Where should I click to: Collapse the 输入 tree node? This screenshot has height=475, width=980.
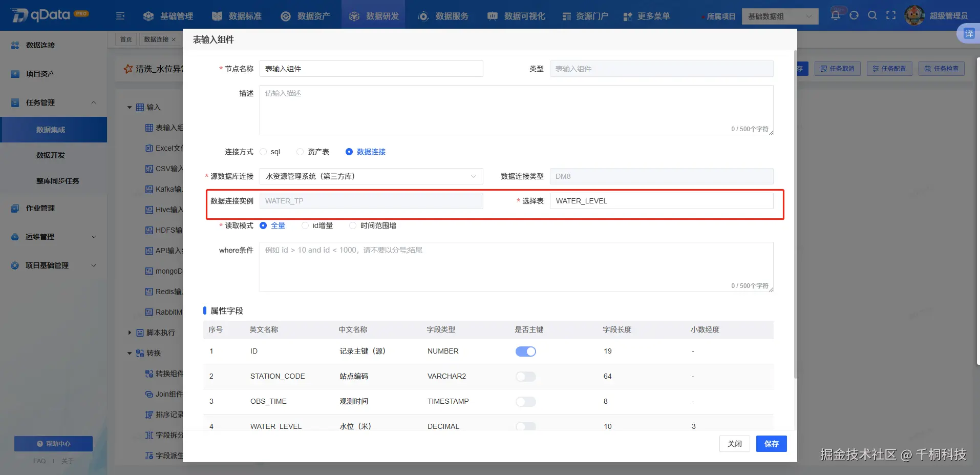(130, 107)
